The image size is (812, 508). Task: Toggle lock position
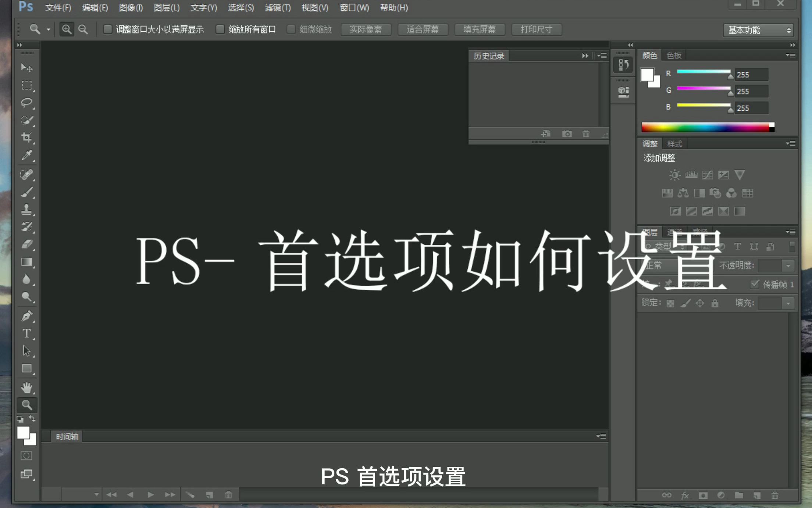tap(700, 303)
